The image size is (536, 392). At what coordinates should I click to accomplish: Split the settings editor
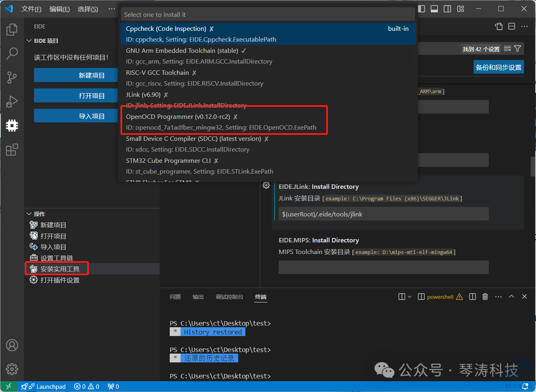click(512, 26)
